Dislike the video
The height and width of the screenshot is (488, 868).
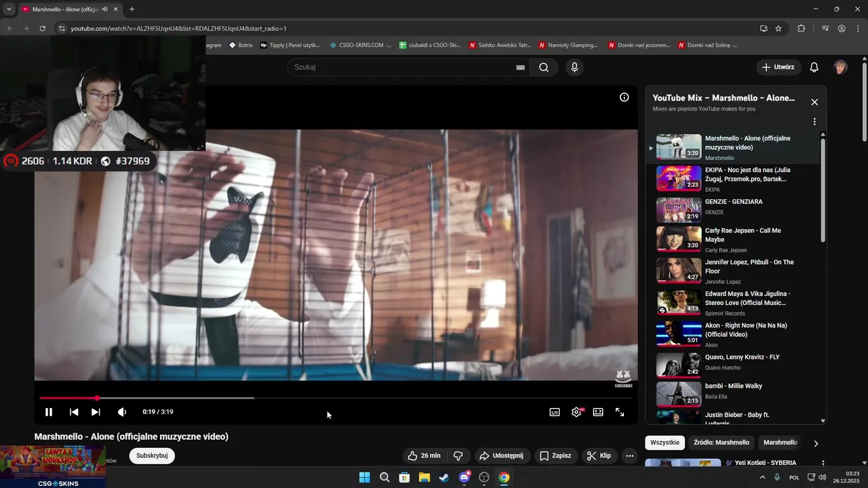tap(458, 455)
